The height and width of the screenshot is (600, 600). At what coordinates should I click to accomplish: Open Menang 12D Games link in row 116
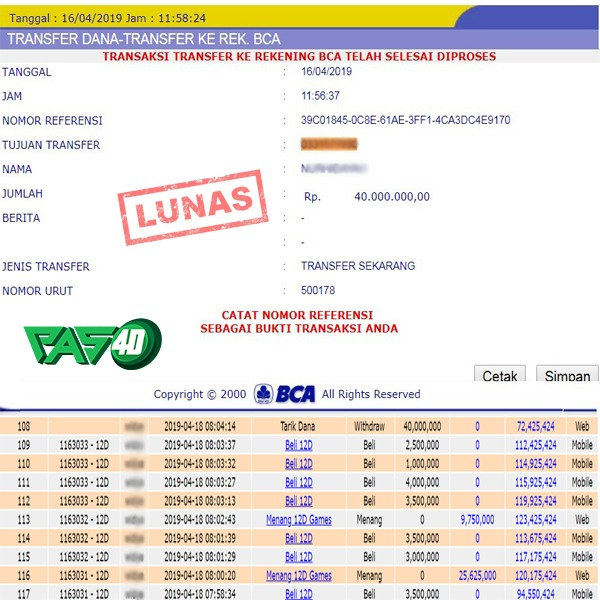(299, 576)
